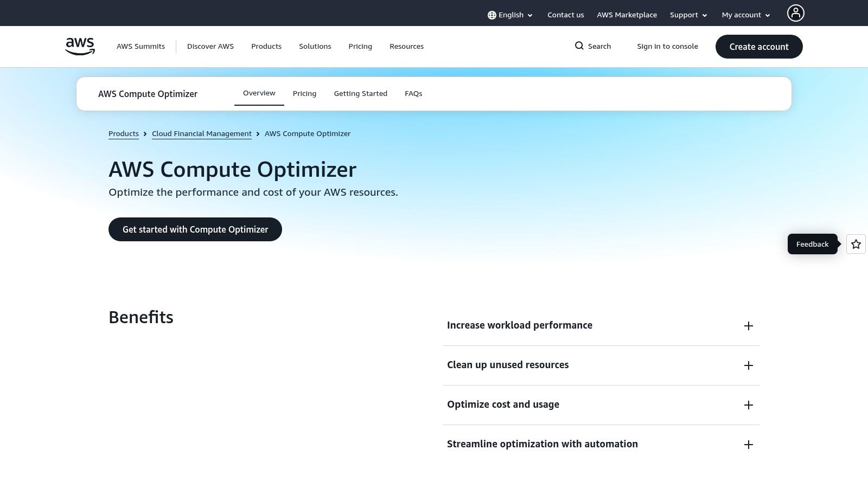This screenshot has width=868, height=488.
Task: Open the Pricing menu in main navigation
Action: click(360, 47)
